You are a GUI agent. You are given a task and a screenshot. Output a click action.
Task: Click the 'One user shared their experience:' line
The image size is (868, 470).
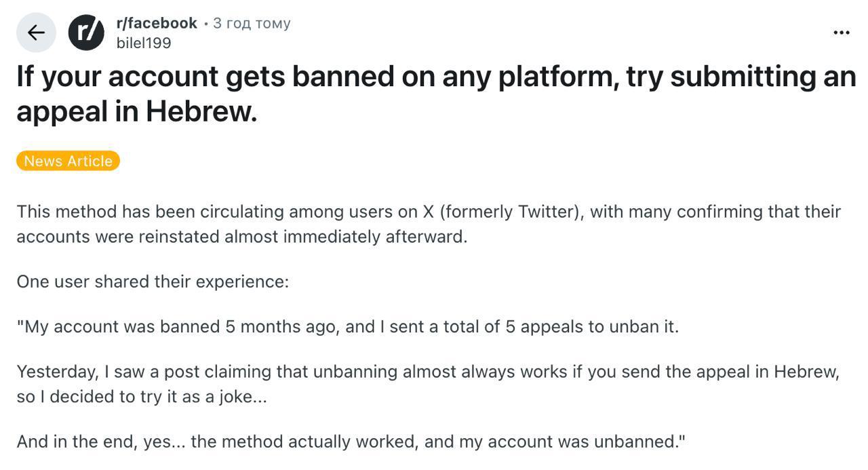coord(153,281)
